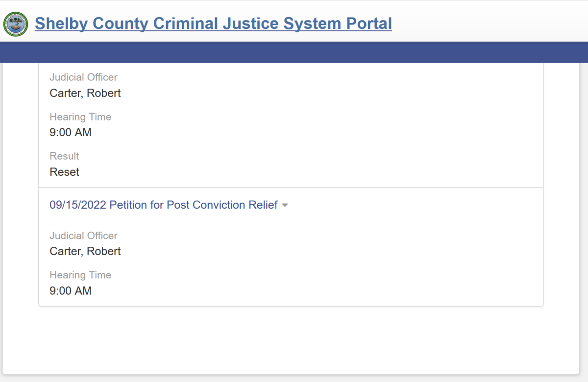Click "Hearing Time" label under the 09/15/2022 hearing
Image resolution: width=588 pixels, height=382 pixels.
pos(80,275)
